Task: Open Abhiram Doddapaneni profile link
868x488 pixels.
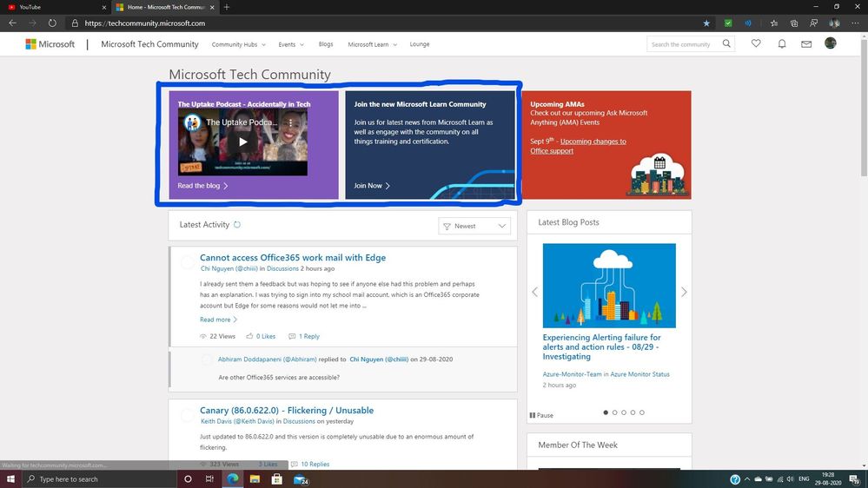Action: point(267,359)
